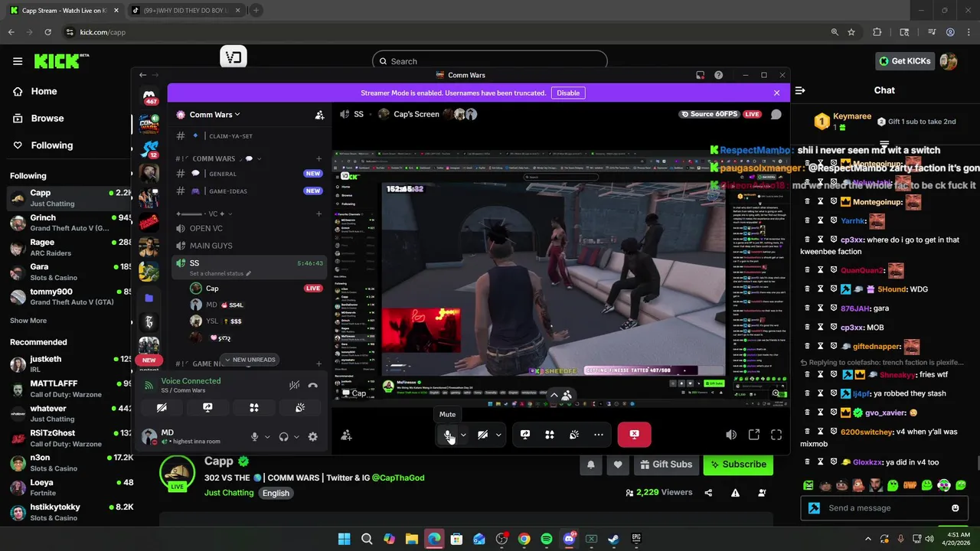Mute mic in Discord user panel
The image size is (980, 551).
point(254,437)
